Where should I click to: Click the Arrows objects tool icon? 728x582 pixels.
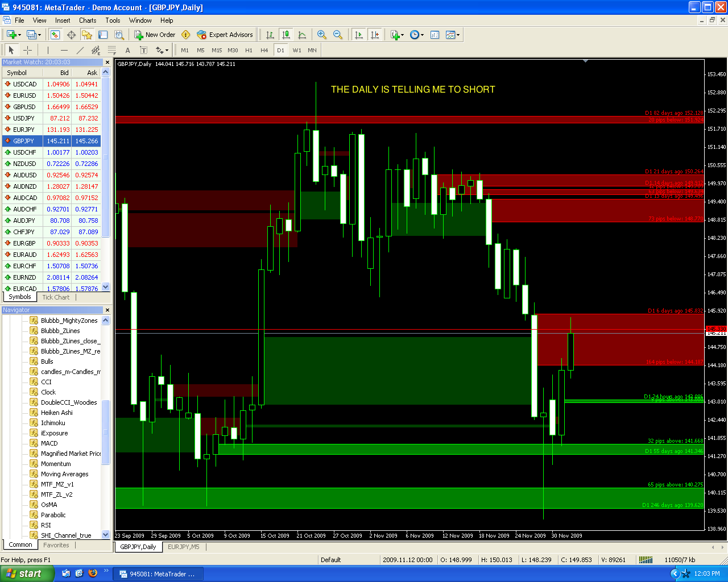[159, 50]
